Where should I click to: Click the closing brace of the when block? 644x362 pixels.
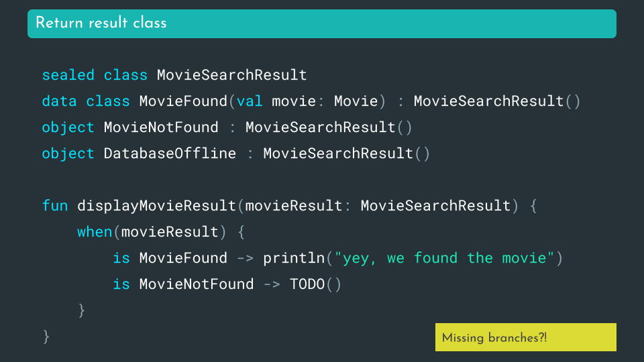click(x=82, y=310)
